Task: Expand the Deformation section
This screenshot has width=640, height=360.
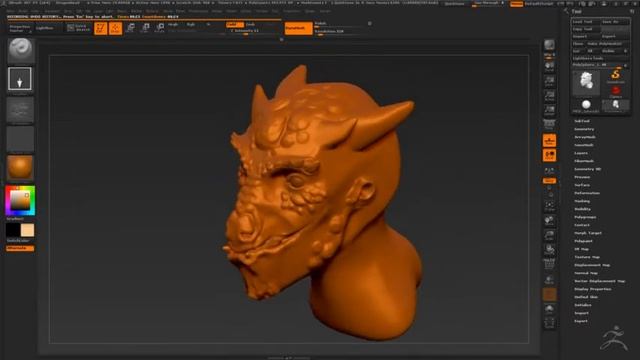Action: tap(587, 193)
